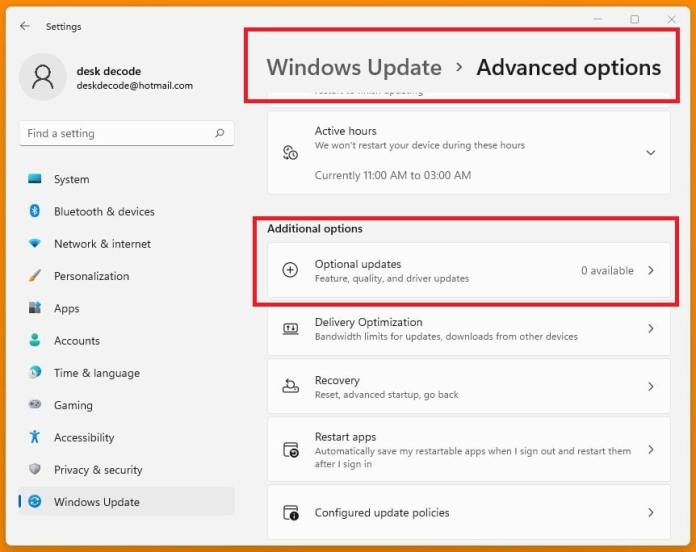Open the Restart apps option label
696x552 pixels.
click(x=345, y=437)
